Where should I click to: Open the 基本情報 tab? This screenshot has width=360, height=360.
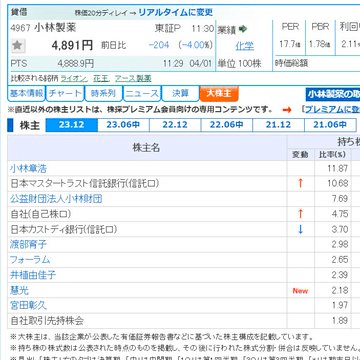click(x=26, y=93)
